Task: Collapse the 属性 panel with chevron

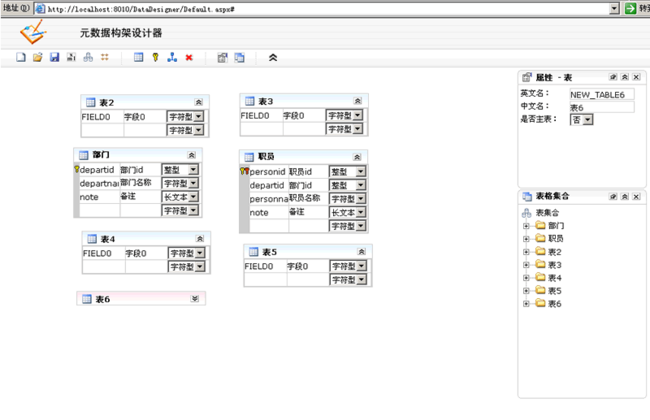Action: coord(625,77)
